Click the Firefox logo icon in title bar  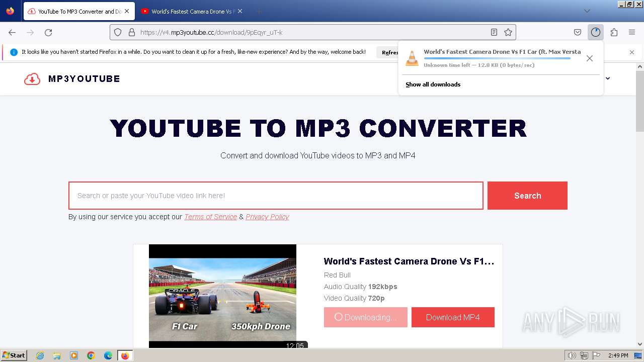click(10, 11)
